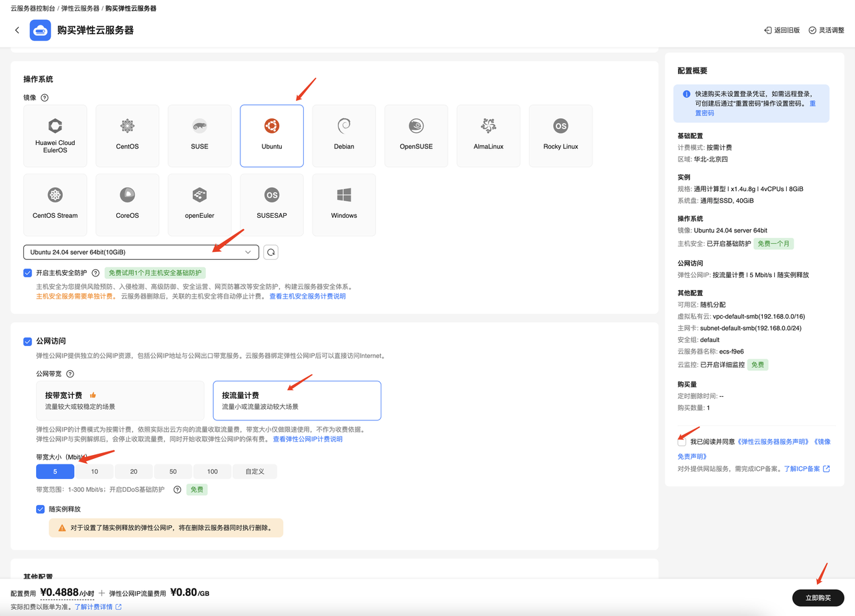Toggle the 开启主机安全防护 checkbox
The image size is (855, 616).
[27, 273]
